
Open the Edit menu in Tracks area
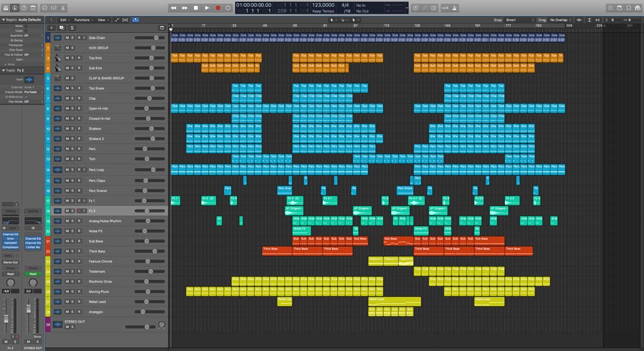(x=63, y=20)
